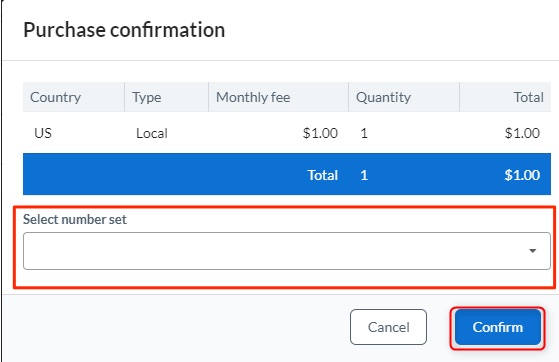This screenshot has height=362, width=559.
Task: Click the quantity 1 cell in US row
Action: coord(364,133)
